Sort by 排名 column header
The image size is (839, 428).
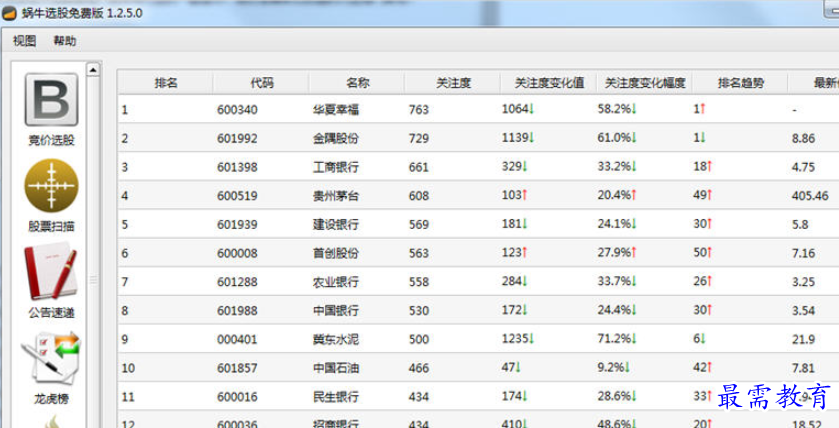166,83
